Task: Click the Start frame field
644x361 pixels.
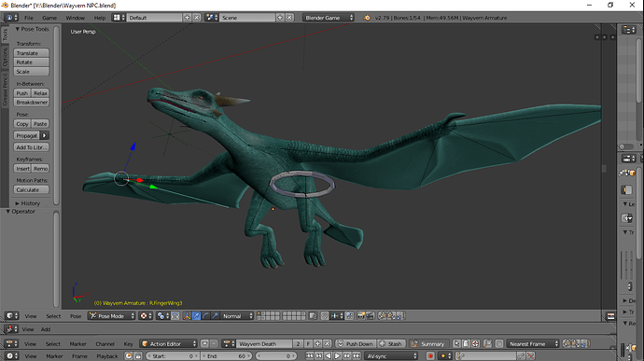Action: pyautogui.click(x=173, y=356)
